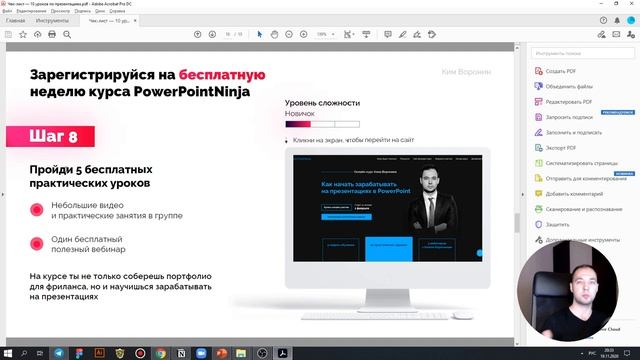Open the Справка menu
Screen dimensions: 640x360
pyautogui.click(x=117, y=11)
